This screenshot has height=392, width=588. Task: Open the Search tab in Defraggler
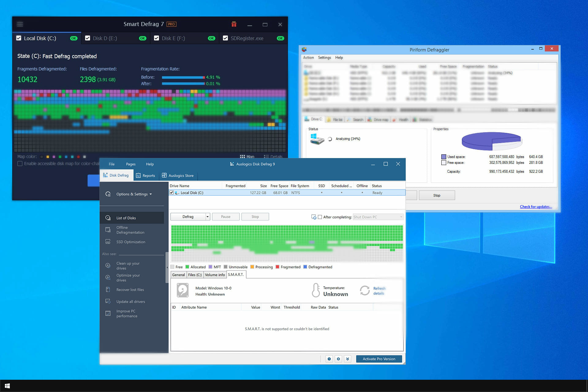coord(355,120)
